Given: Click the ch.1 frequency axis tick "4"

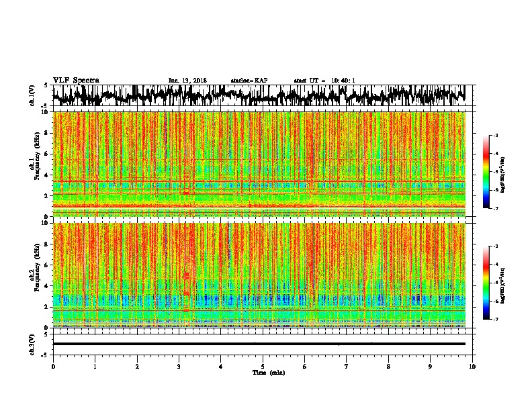Looking at the screenshot, I should [47, 175].
